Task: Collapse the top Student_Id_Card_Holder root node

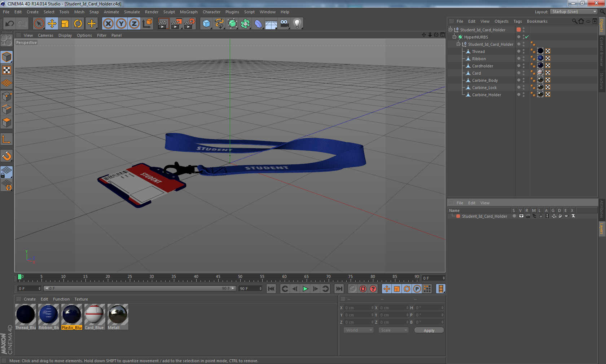Action: click(451, 30)
